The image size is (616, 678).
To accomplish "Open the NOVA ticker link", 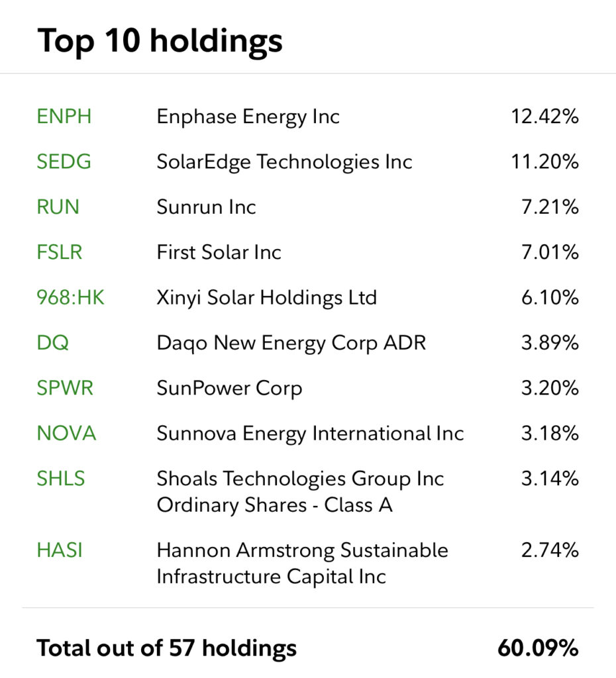I will (x=66, y=433).
